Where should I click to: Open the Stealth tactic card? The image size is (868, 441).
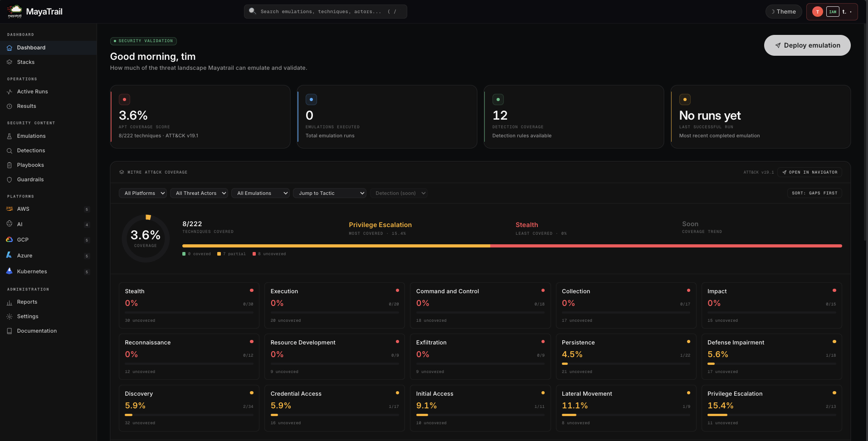click(189, 305)
